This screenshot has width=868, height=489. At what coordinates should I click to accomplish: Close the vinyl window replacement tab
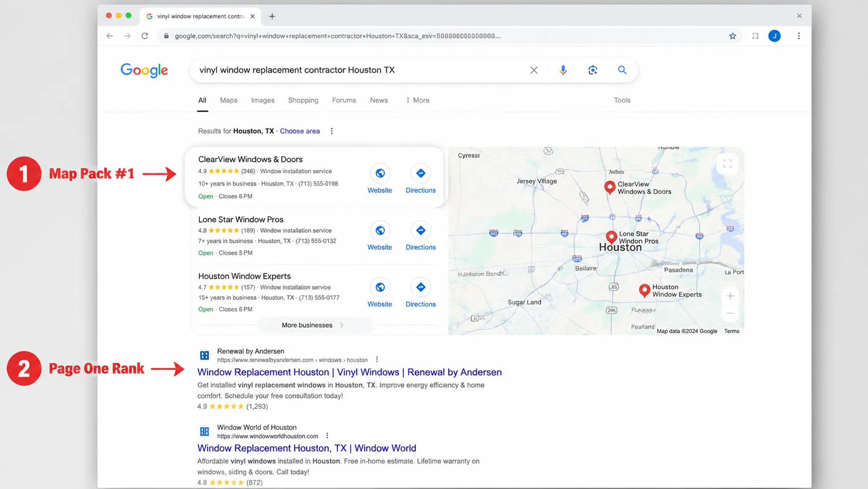click(252, 16)
